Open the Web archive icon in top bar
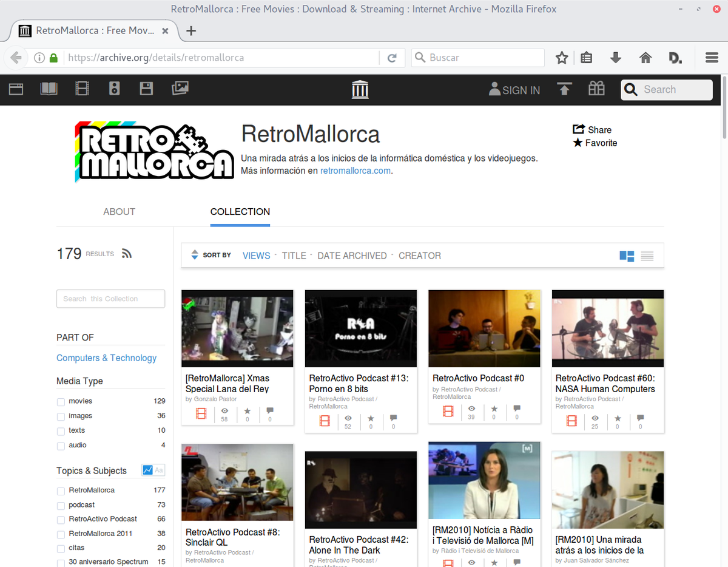The width and height of the screenshot is (728, 567). 16,89
